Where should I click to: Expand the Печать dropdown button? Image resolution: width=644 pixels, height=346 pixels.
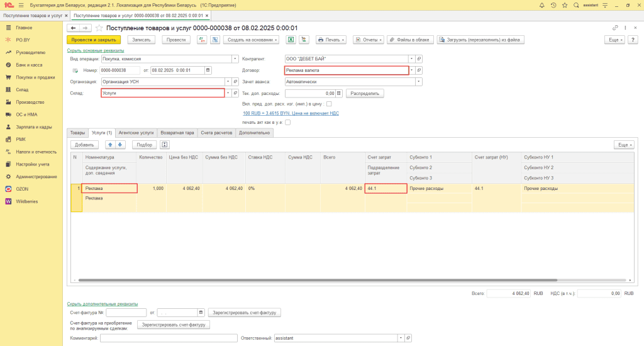tap(331, 40)
